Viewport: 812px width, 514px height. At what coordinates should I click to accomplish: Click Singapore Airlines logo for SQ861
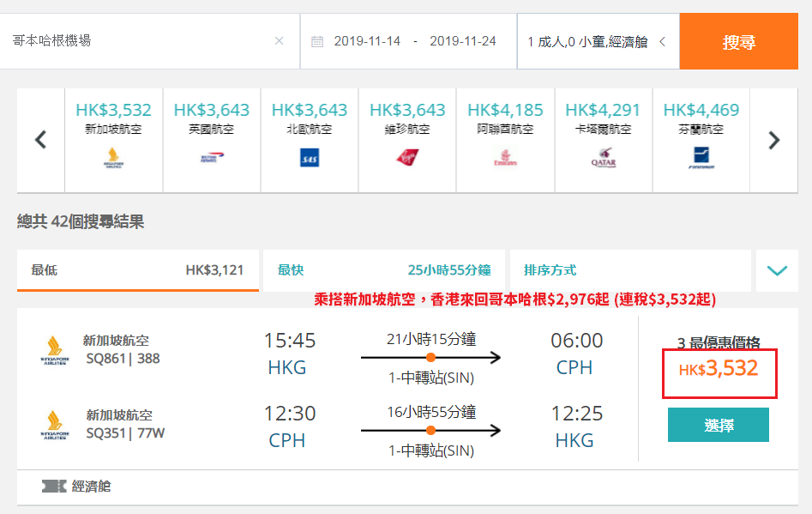(x=55, y=350)
